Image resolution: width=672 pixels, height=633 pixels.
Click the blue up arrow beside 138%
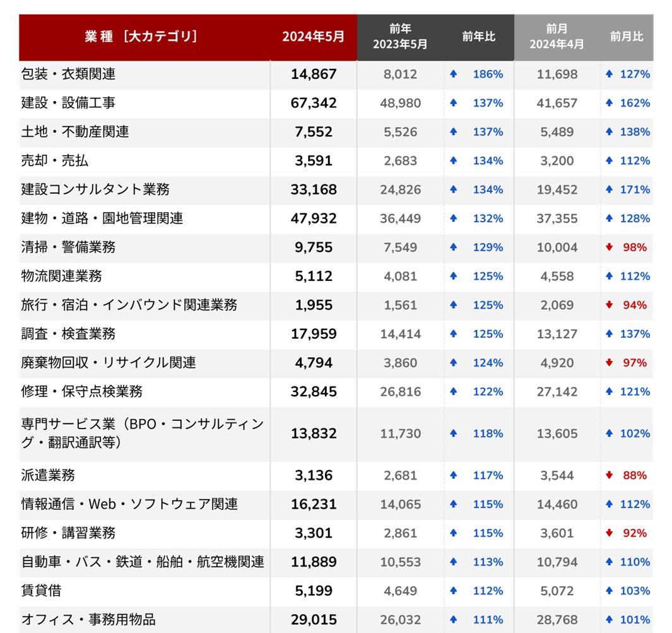click(x=609, y=132)
